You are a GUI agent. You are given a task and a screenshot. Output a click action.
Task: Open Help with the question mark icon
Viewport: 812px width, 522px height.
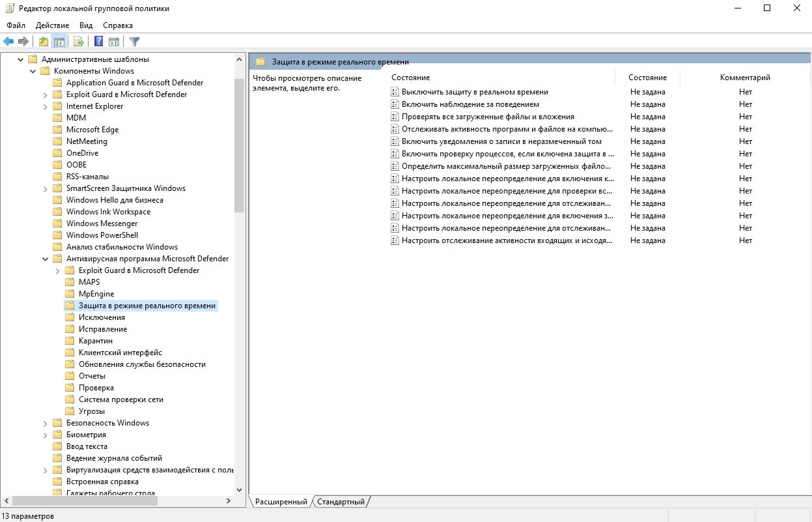[x=99, y=42]
